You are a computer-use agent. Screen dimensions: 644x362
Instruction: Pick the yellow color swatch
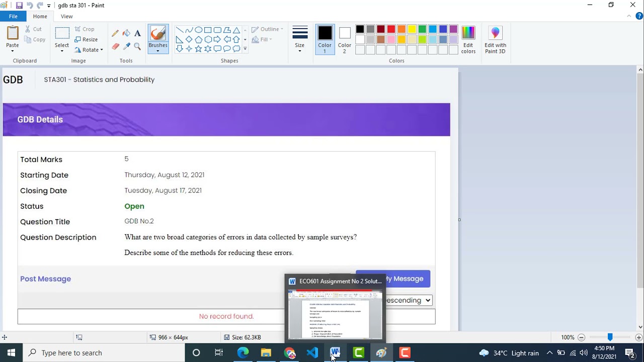click(x=412, y=29)
